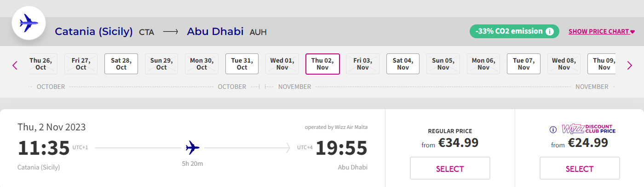Select the Sat 28, Oct date tab

(x=121, y=64)
